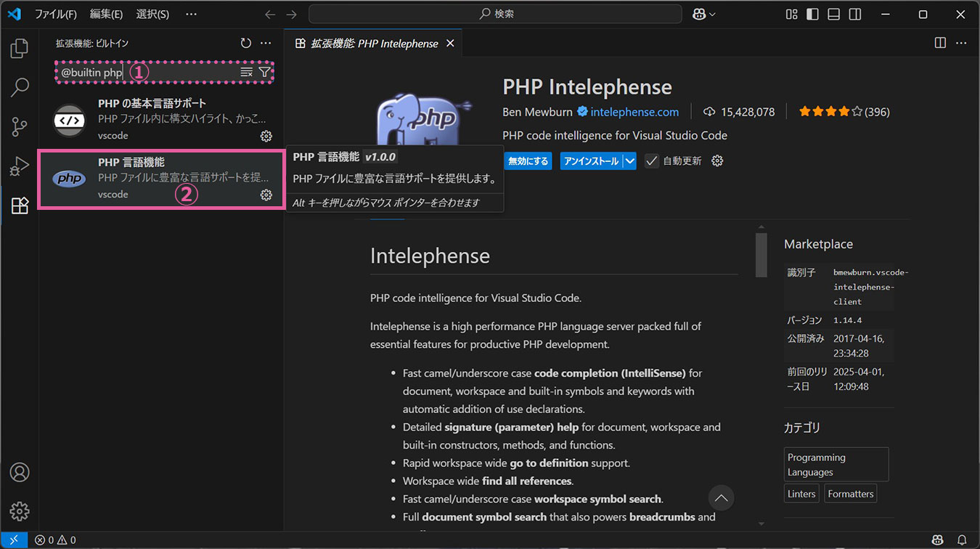980x549 pixels.
Task: Go back with the left arrow
Action: pos(270,14)
